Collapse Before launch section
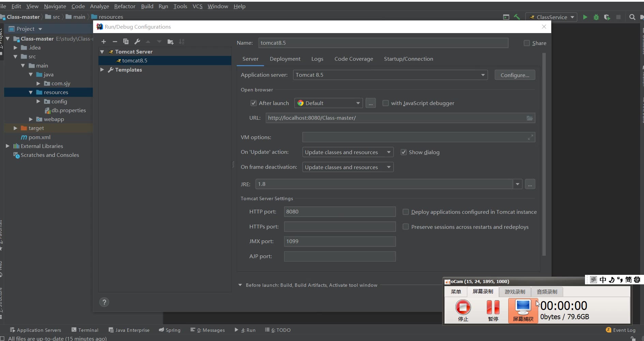This screenshot has width=644, height=341. (240, 285)
